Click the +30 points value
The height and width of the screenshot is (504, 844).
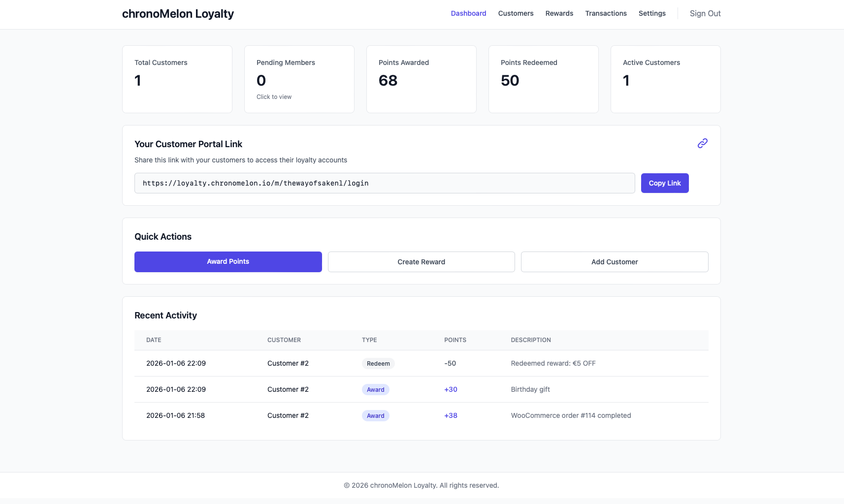pos(451,389)
